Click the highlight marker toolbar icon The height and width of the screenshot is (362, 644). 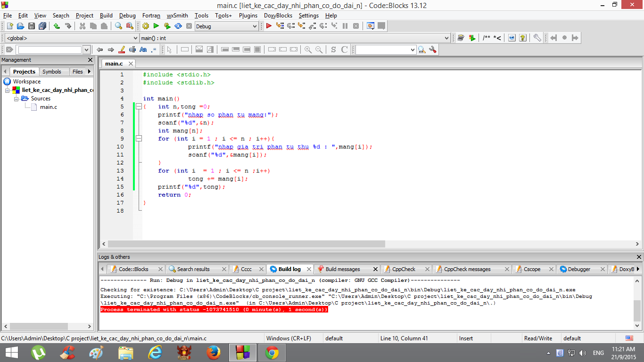click(122, 49)
